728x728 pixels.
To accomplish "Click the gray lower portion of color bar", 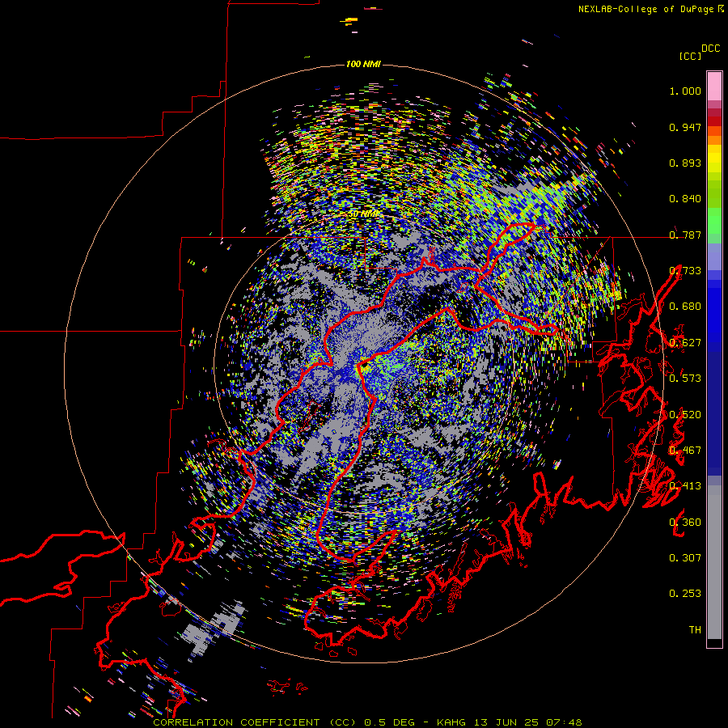I will coord(714,562).
